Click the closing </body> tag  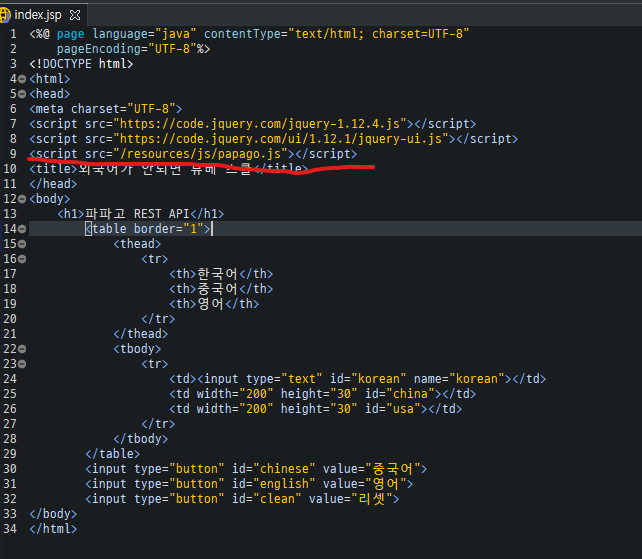point(53,514)
